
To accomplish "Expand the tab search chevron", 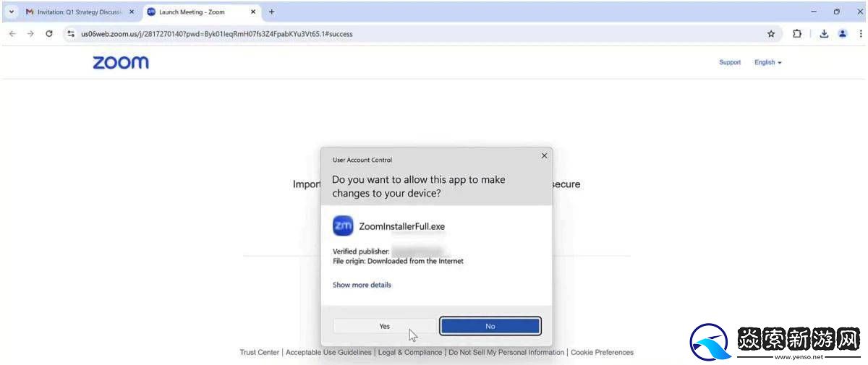I will (12, 12).
